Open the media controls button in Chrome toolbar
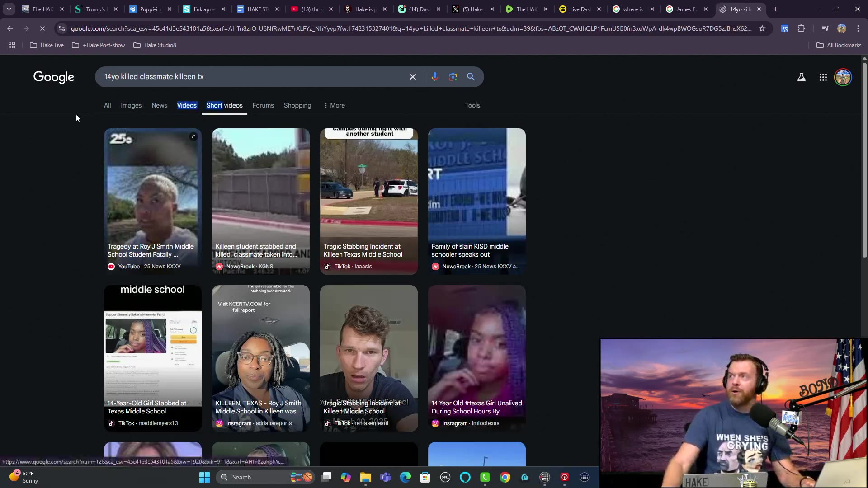The image size is (868, 488). (x=825, y=28)
